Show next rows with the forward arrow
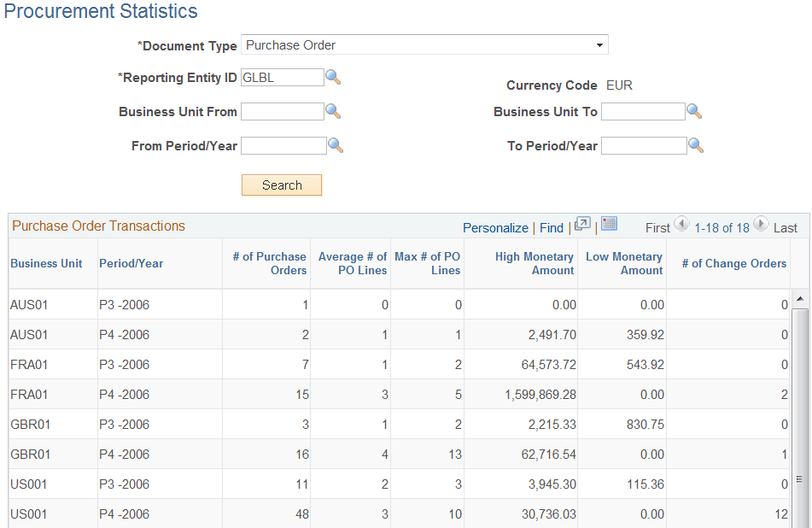This screenshot has height=528, width=812. pyautogui.click(x=759, y=225)
